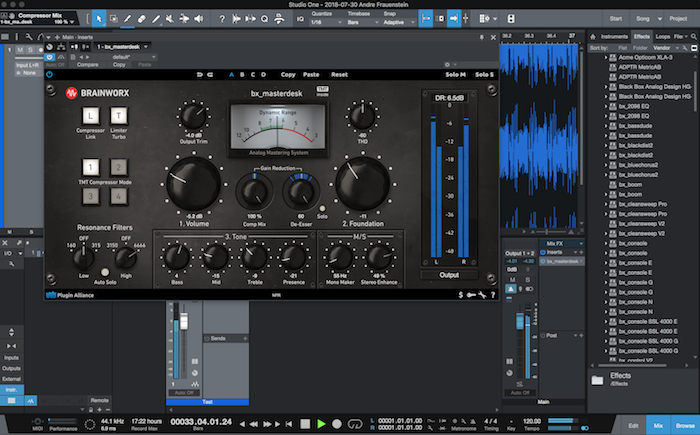Click the IQ input quantize icon
This screenshot has height=435, width=700.
(x=300, y=19)
